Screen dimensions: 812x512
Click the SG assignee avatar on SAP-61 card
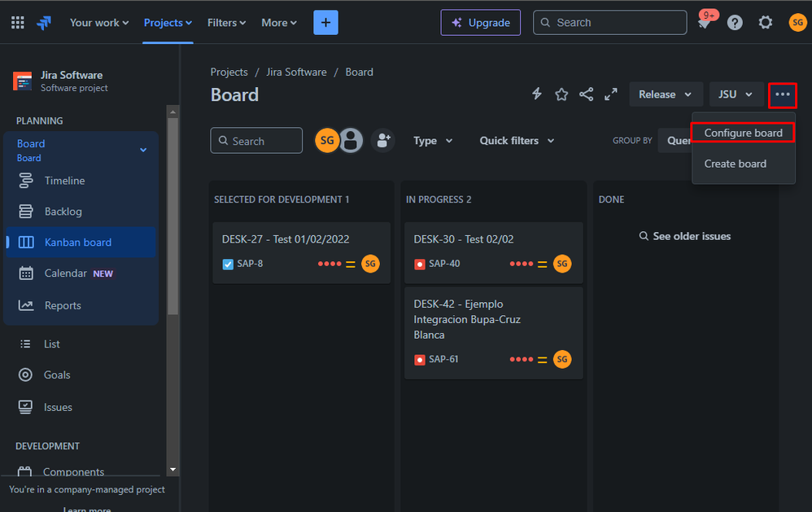(562, 359)
